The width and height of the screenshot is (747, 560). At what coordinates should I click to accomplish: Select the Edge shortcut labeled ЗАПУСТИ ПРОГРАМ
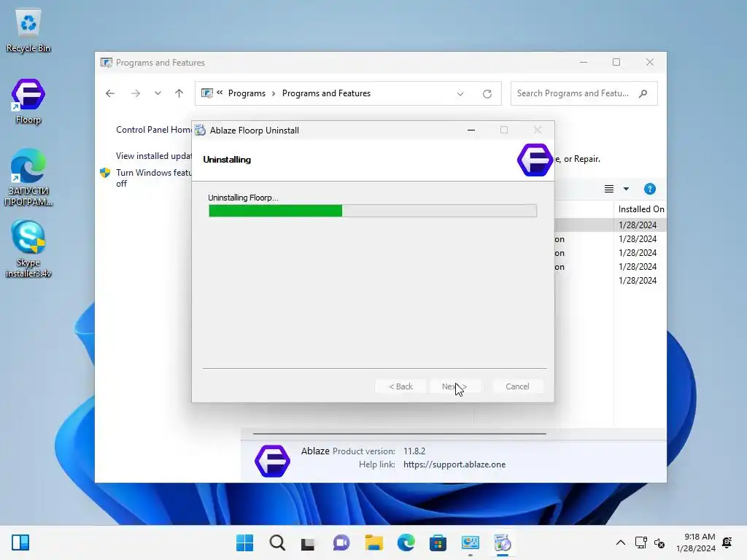28,178
